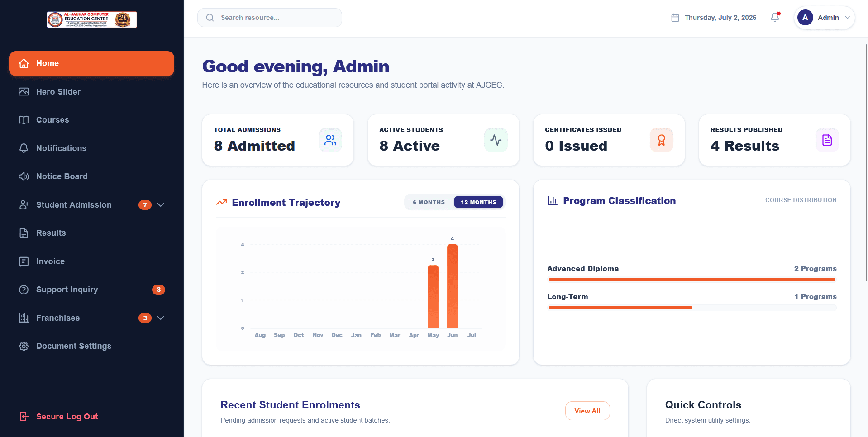This screenshot has width=868, height=437.
Task: Click the Certificates Issued award ribbon icon
Action: (662, 140)
